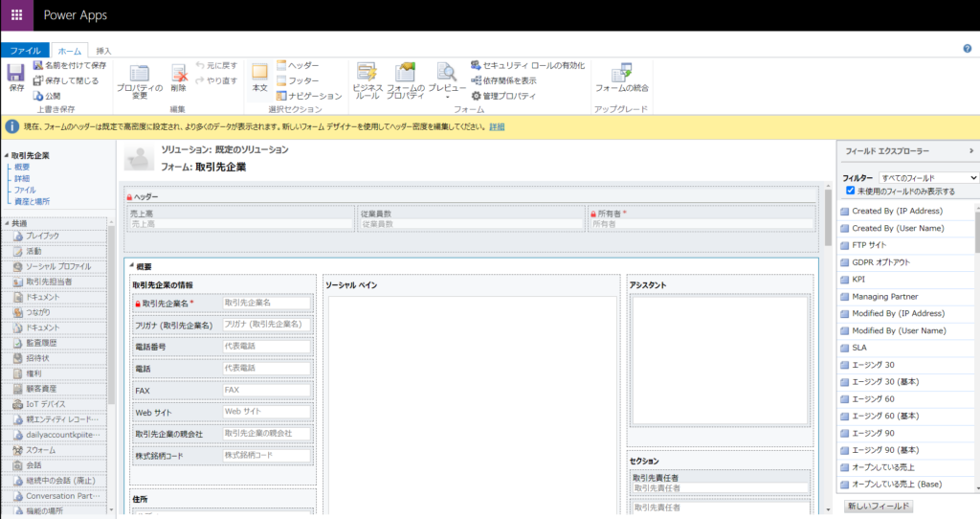Go to the 詳細 link under 取引先企業
980x519 pixels.
click(22, 178)
